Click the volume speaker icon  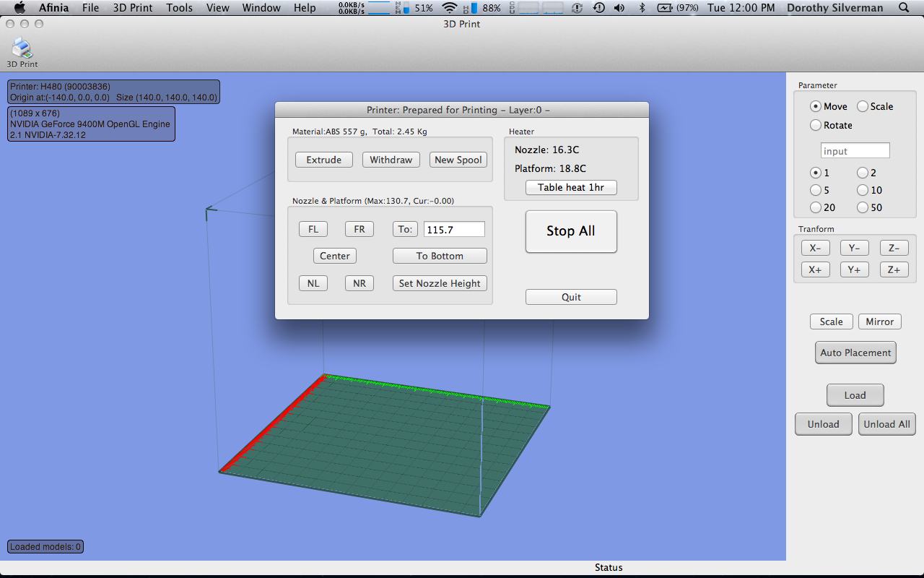click(619, 8)
